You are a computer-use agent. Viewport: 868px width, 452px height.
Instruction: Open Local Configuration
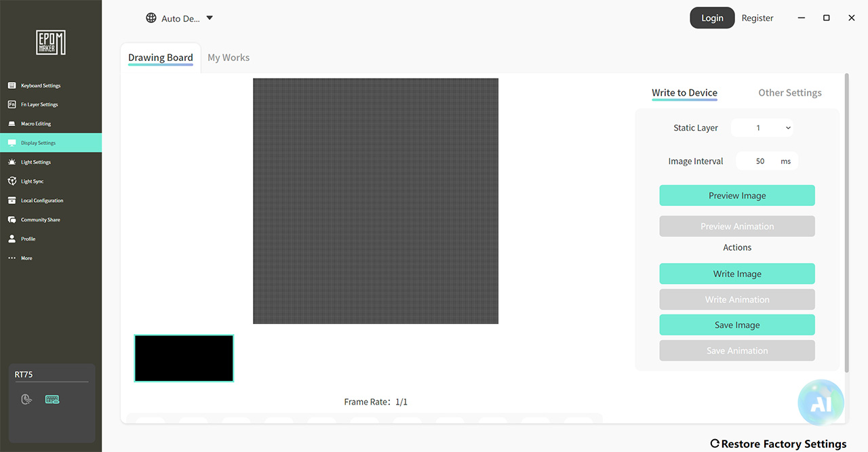coord(51,201)
